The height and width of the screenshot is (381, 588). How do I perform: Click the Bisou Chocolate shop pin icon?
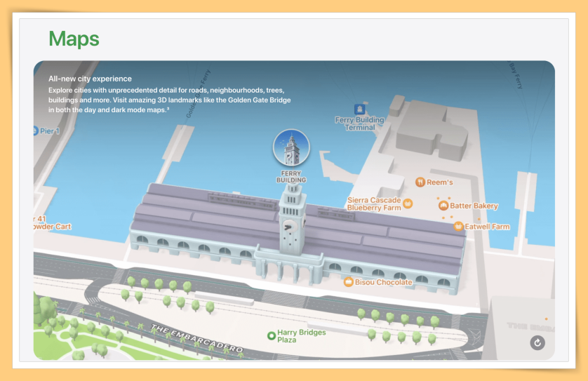[x=348, y=281]
